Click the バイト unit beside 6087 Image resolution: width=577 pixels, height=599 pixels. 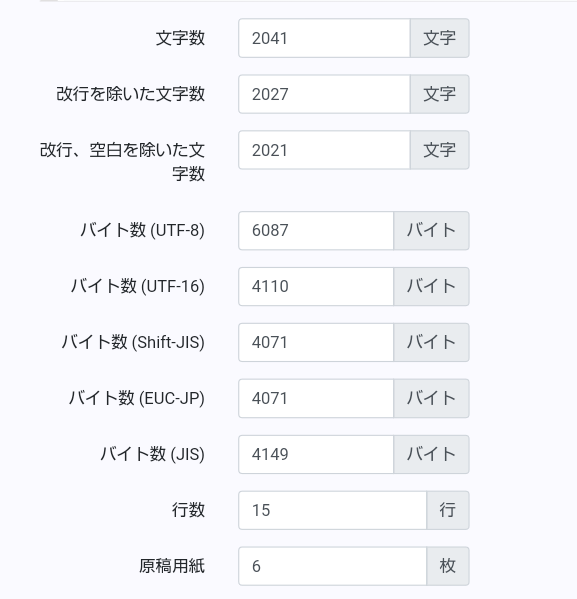pos(431,230)
